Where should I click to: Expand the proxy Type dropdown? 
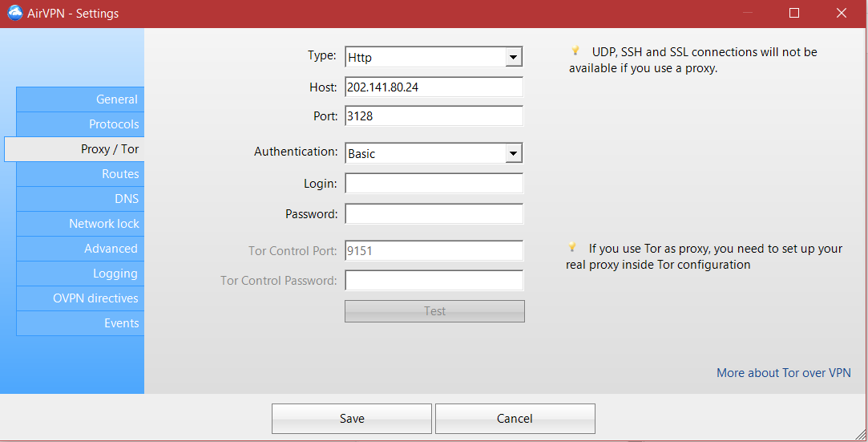point(513,57)
